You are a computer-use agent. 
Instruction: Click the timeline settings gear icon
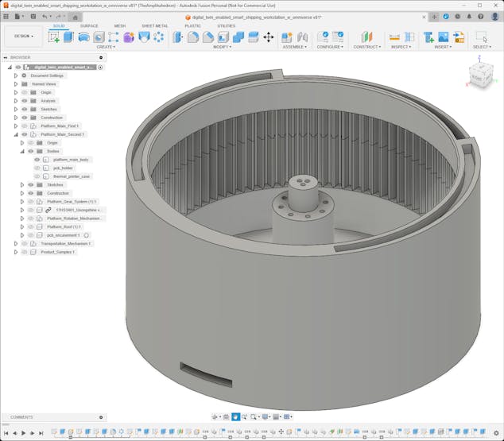[496, 433]
